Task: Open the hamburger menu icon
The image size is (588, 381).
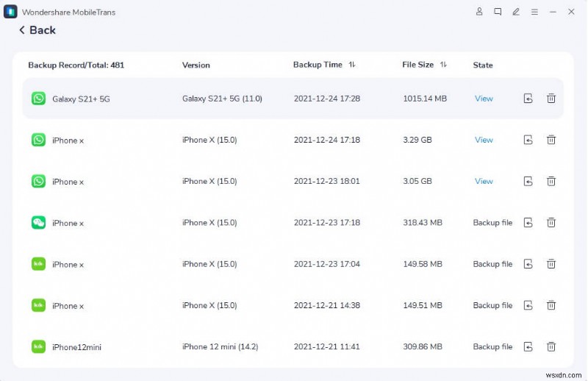Action: (x=534, y=12)
